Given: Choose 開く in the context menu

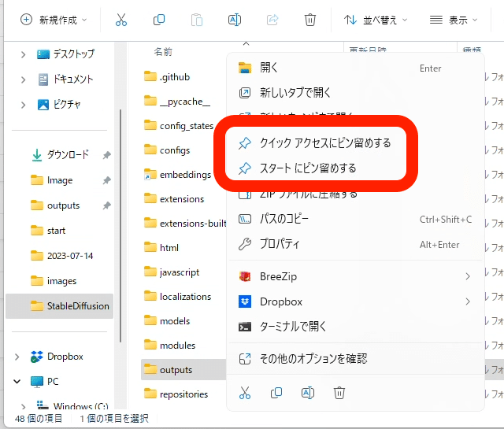Looking at the screenshot, I should point(355,68).
